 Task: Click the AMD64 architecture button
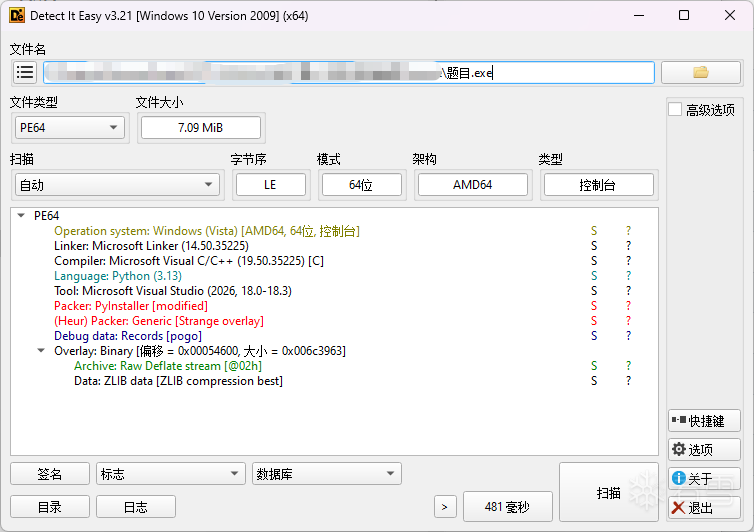click(x=473, y=185)
